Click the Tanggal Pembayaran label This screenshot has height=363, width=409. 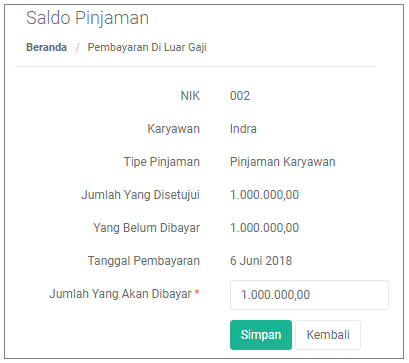coord(144,261)
